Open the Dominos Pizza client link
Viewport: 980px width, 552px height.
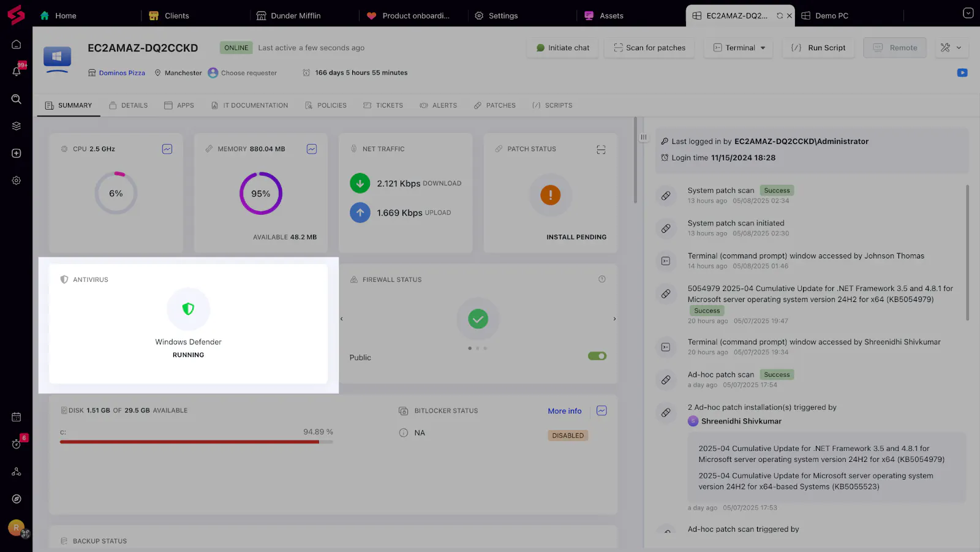click(122, 73)
